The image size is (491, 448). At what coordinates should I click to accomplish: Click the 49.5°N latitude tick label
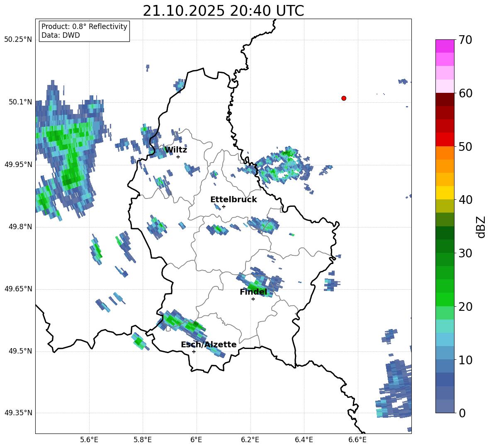pos(20,351)
